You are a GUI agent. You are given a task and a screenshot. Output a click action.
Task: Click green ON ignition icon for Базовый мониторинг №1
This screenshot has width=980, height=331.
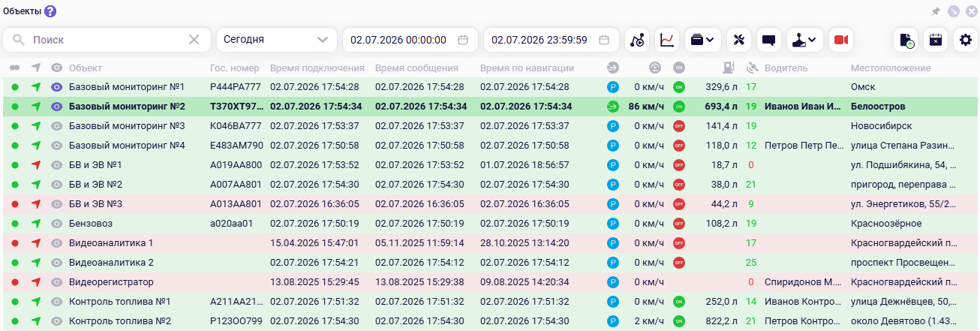pos(678,88)
